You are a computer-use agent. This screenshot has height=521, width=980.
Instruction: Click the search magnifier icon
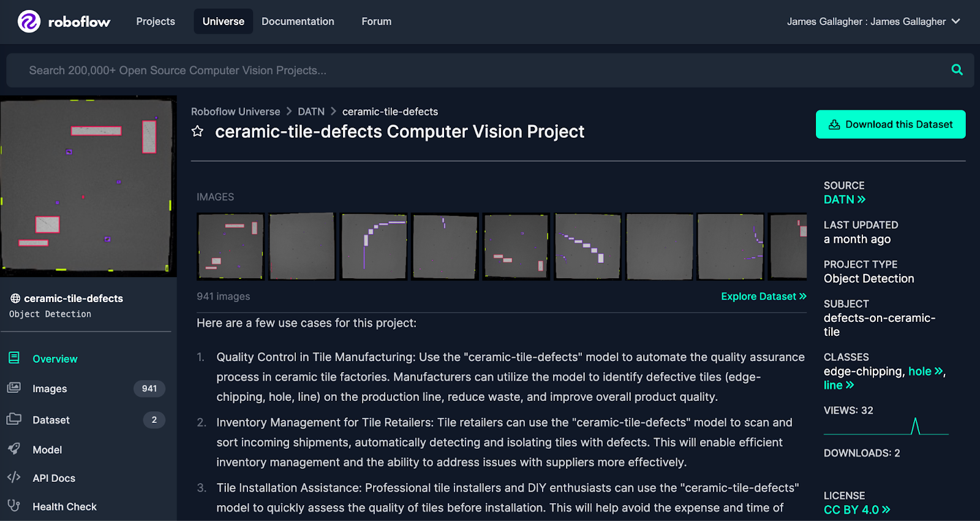957,70
